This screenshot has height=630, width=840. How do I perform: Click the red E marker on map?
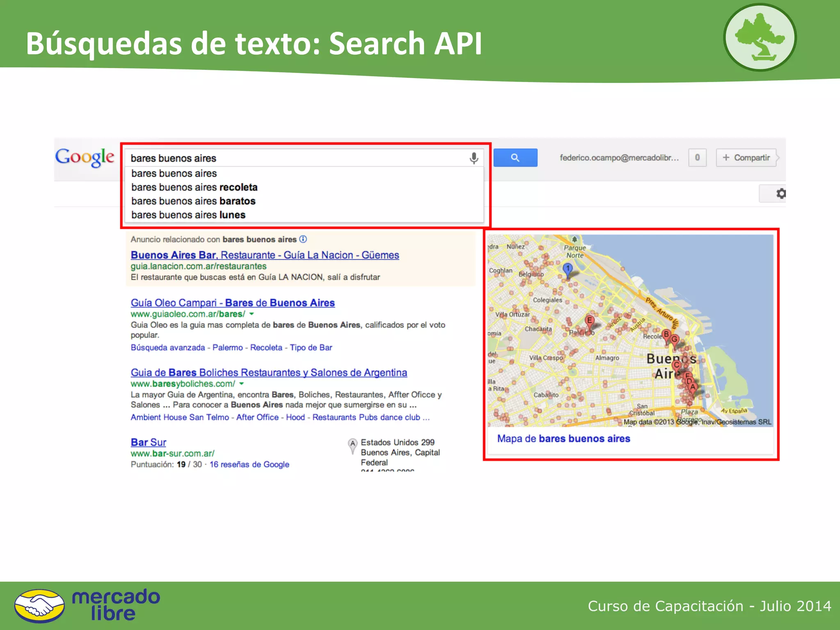pyautogui.click(x=589, y=322)
